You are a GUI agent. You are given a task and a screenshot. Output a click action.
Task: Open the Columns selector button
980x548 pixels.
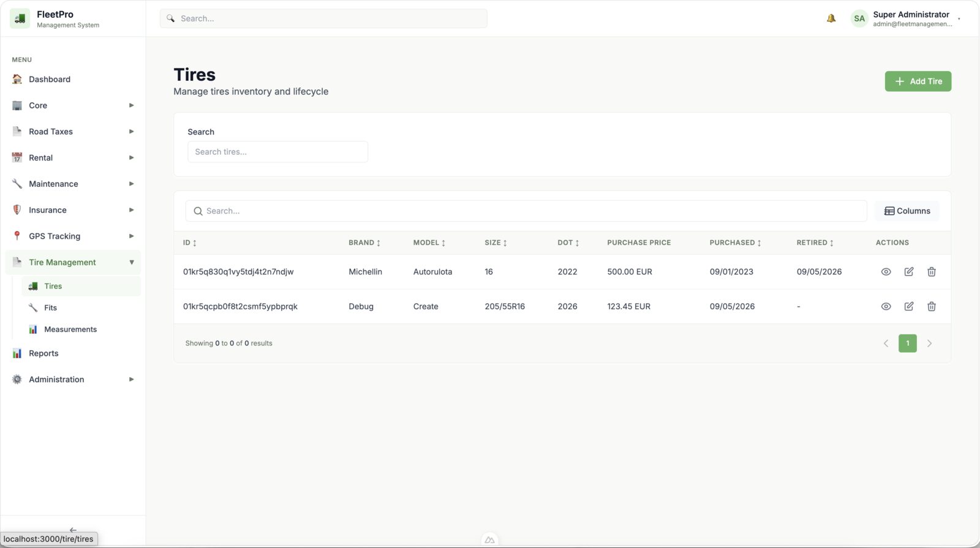pos(907,211)
